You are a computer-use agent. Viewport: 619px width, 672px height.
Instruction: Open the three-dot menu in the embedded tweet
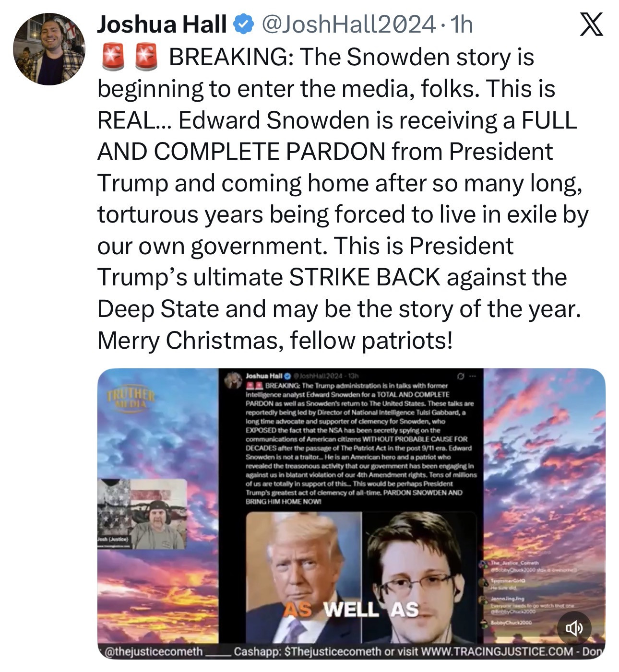(473, 376)
